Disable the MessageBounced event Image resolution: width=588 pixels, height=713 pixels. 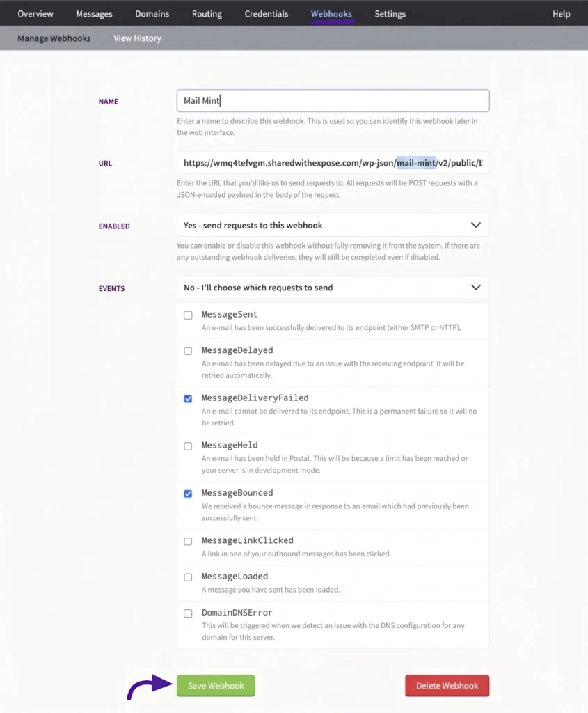(188, 494)
